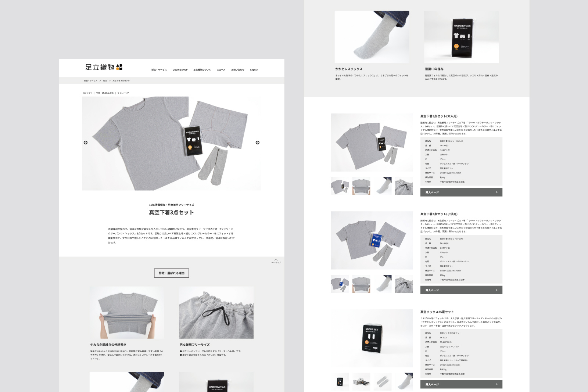Click the 購入ページ button for socks 25-pair set
Screen dimensions: 588x392
(461, 384)
